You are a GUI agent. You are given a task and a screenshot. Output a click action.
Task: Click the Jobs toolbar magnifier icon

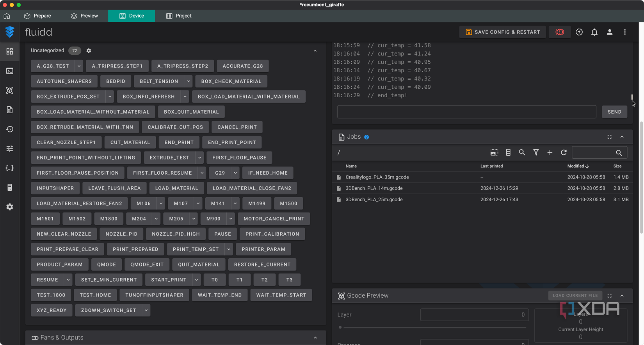(x=522, y=152)
